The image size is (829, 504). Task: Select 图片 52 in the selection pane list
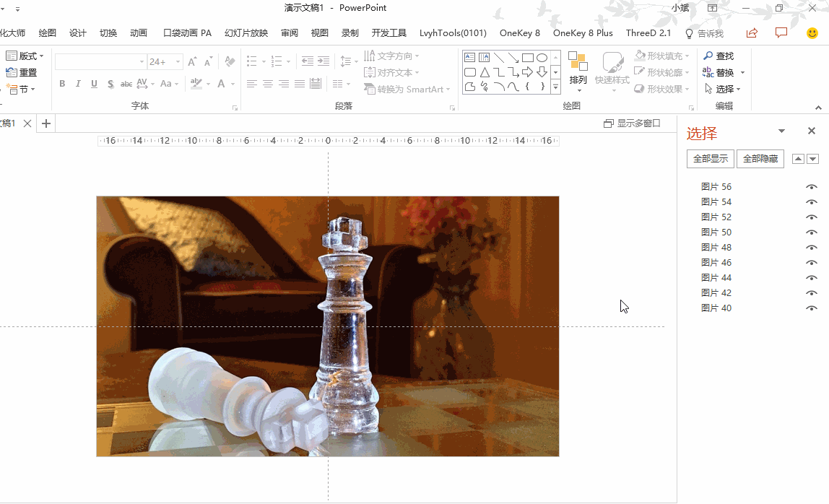coord(716,217)
